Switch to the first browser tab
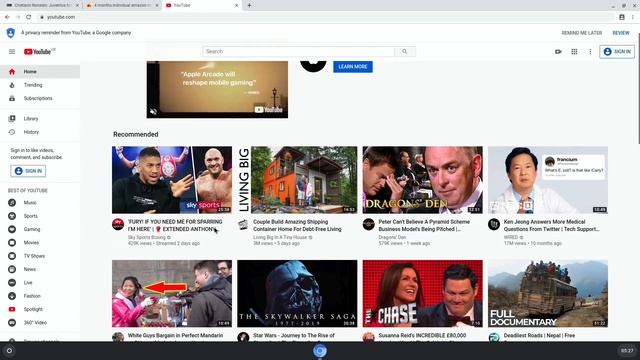 (x=41, y=5)
